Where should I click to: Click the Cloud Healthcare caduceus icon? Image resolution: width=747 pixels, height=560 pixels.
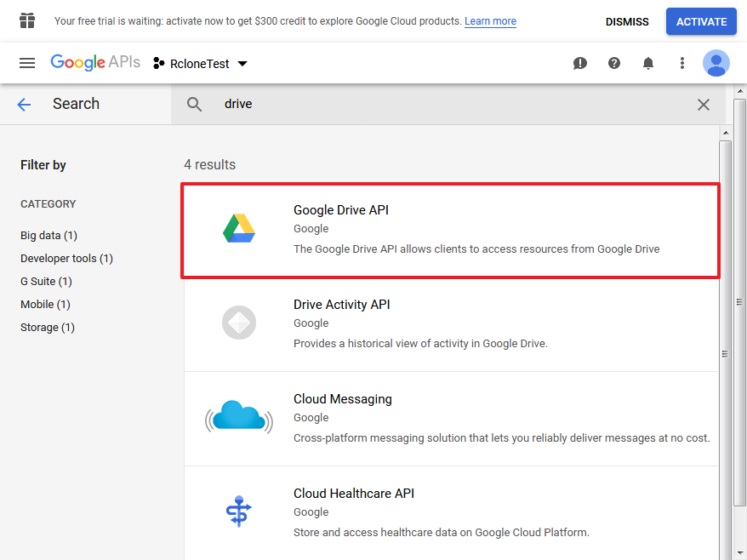pos(239,511)
